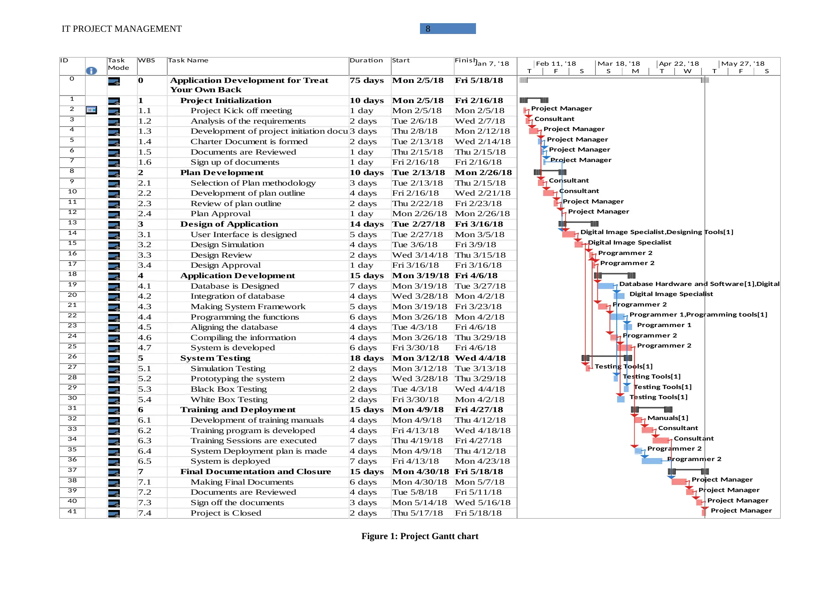Viewport: 840px width, 616px height.
Task: Select 'Training Sessions are executed' task
Action: click(x=253, y=441)
